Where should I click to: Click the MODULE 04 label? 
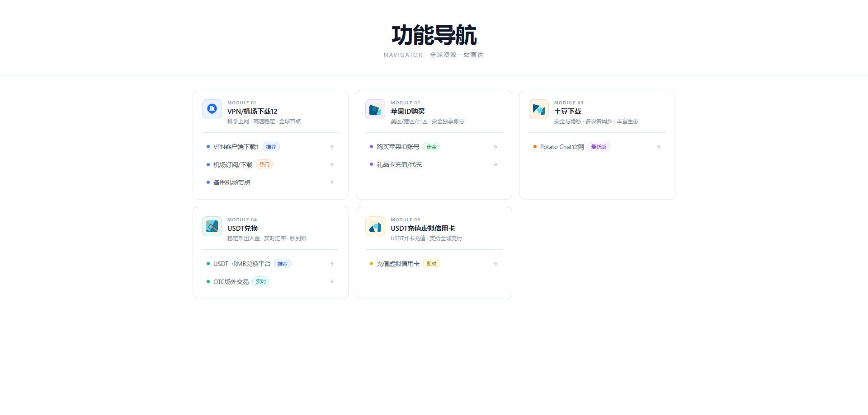click(x=242, y=220)
